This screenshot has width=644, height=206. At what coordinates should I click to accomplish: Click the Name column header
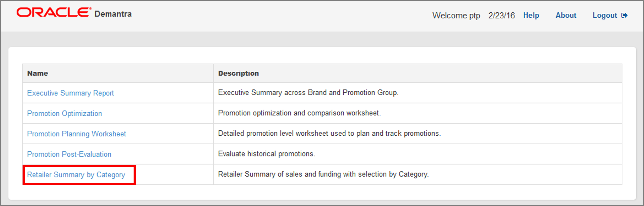point(37,73)
